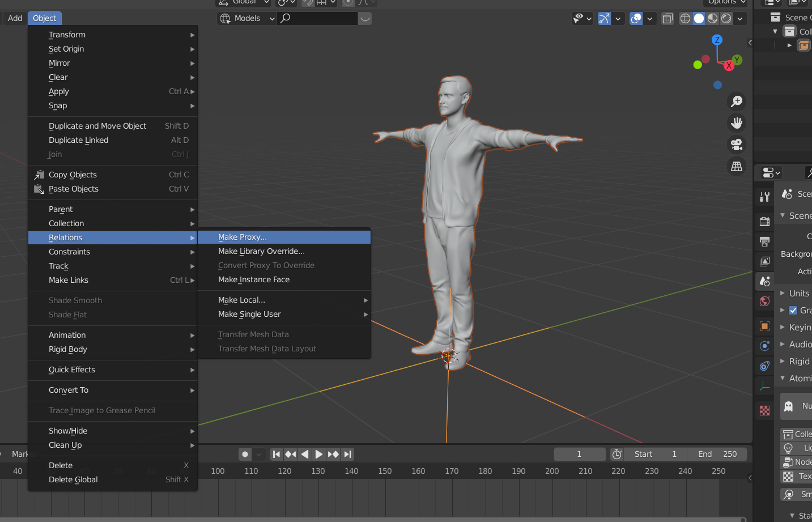Toggle auto keying record button
The height and width of the screenshot is (522, 812).
pos(245,454)
